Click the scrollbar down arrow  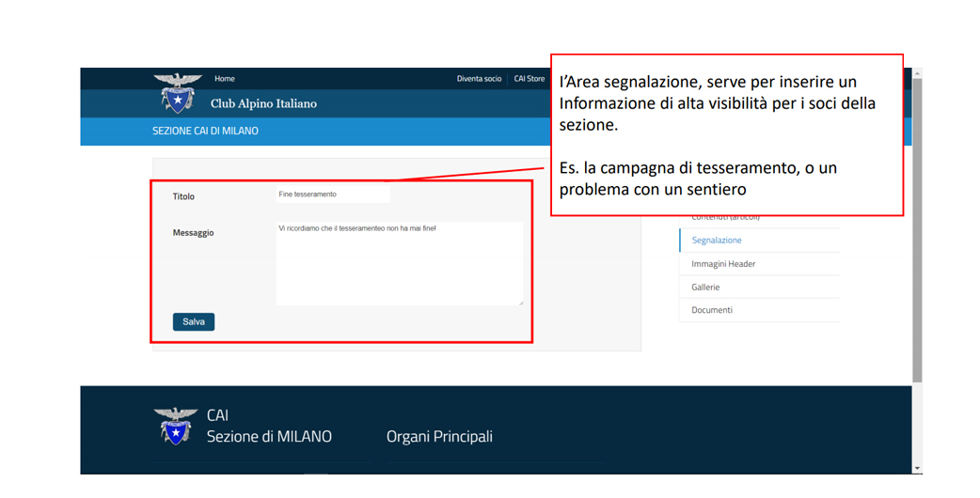[x=917, y=469]
